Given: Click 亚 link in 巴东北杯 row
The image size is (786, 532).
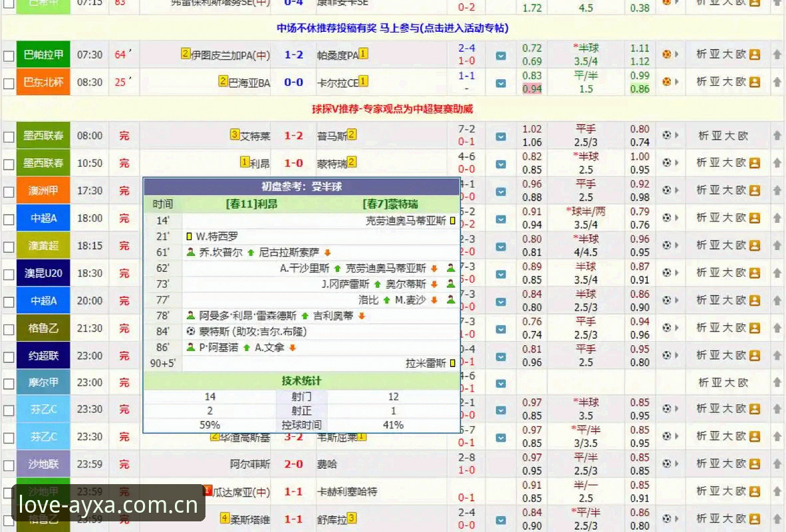Looking at the screenshot, I should point(715,81).
